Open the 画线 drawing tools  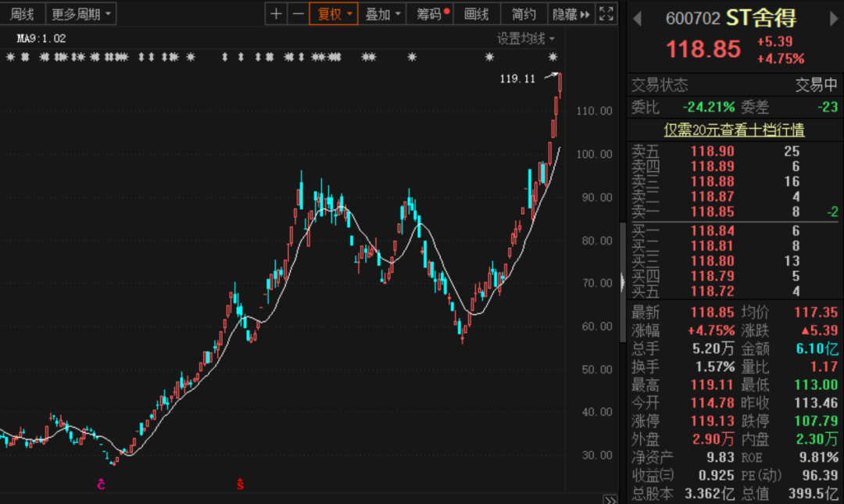pos(476,14)
